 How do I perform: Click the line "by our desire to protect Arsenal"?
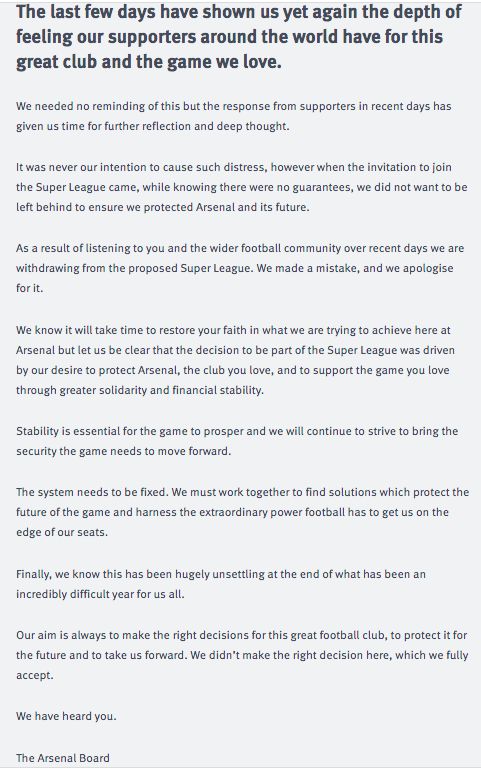(x=232, y=370)
